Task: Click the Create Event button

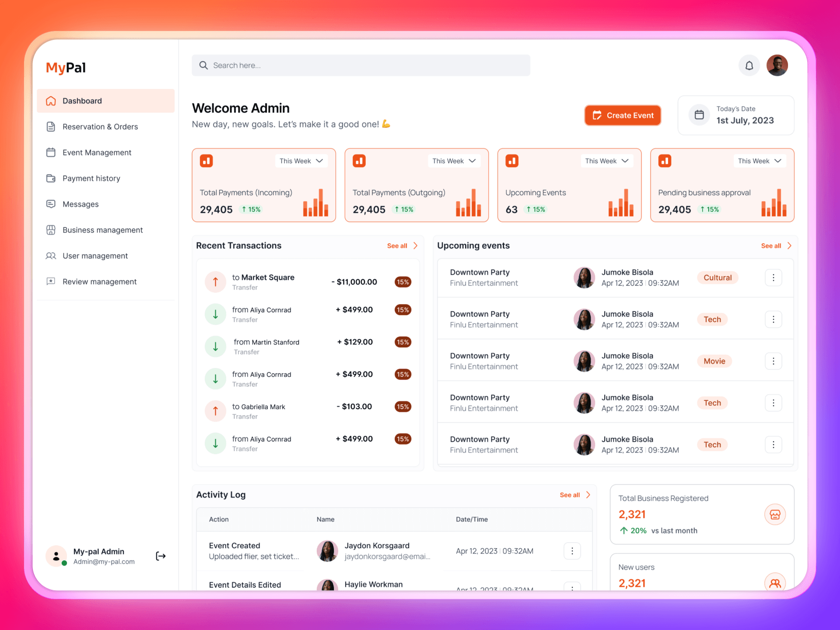Action: coord(623,115)
